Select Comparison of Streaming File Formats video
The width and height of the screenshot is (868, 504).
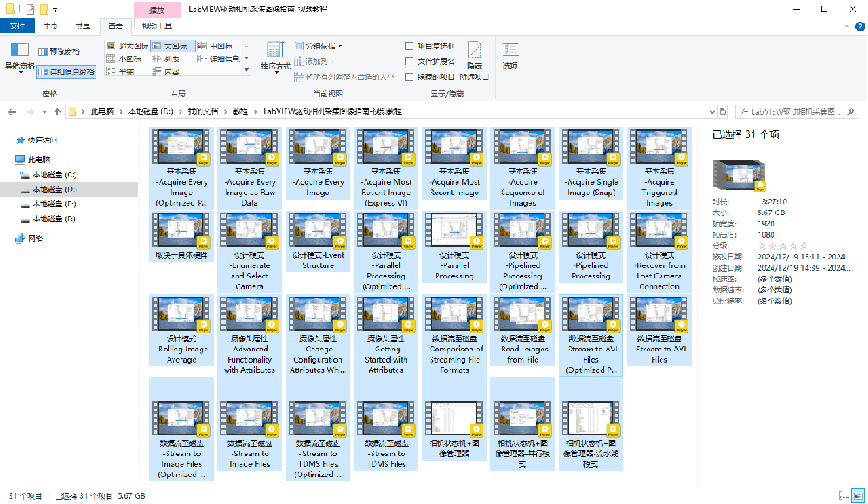click(x=454, y=336)
